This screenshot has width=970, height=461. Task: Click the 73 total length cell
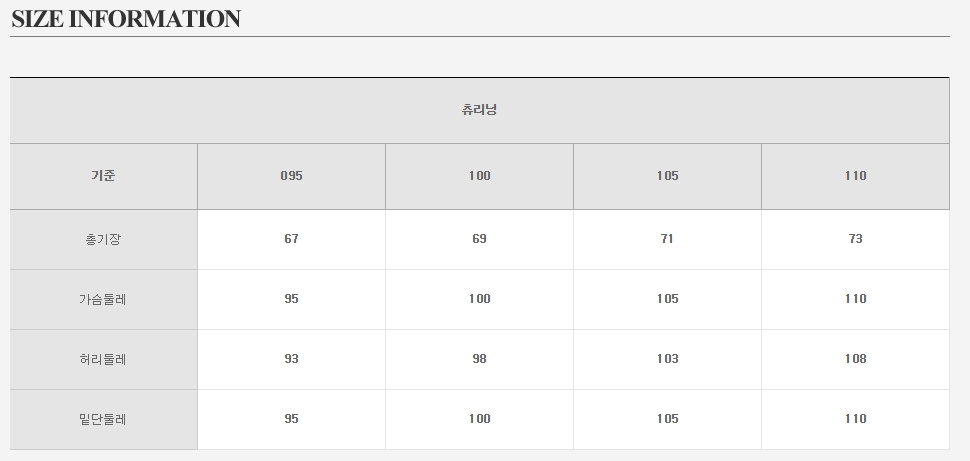[x=855, y=239]
